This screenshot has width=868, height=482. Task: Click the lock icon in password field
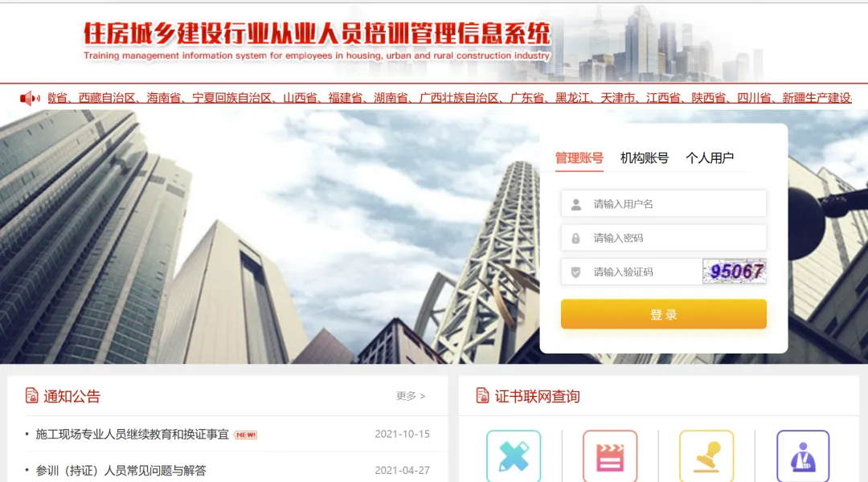coord(575,239)
